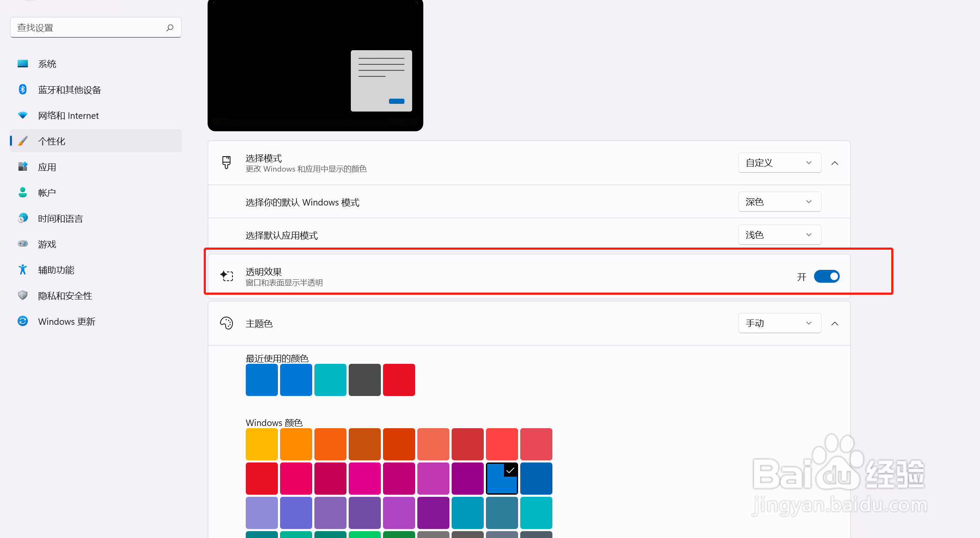Open 网络和 Internet settings
This screenshot has width=980, height=538.
pyautogui.click(x=68, y=115)
